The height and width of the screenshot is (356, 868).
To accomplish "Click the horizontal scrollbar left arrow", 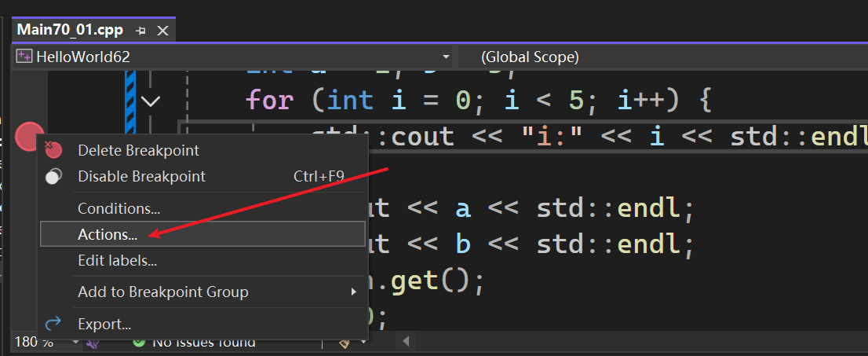I will [x=406, y=342].
